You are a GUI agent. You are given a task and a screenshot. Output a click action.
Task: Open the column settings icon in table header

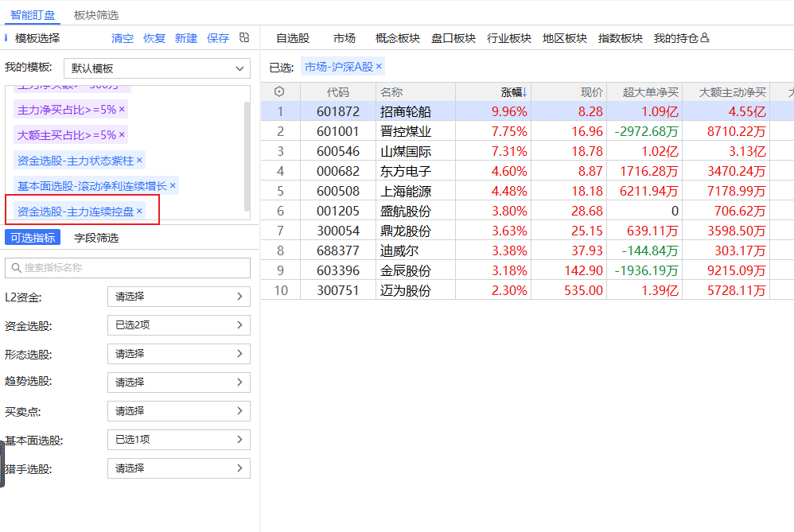tap(279, 91)
